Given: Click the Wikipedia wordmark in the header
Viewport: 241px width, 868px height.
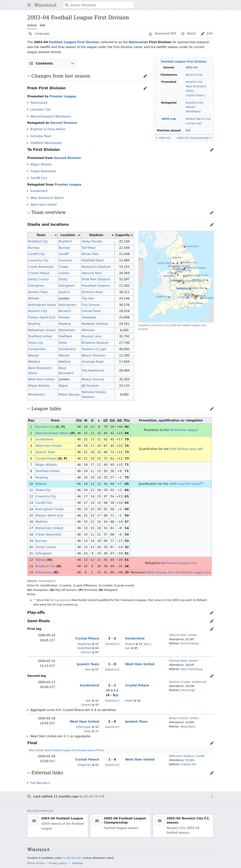Looking at the screenshot, I should 45,5.
